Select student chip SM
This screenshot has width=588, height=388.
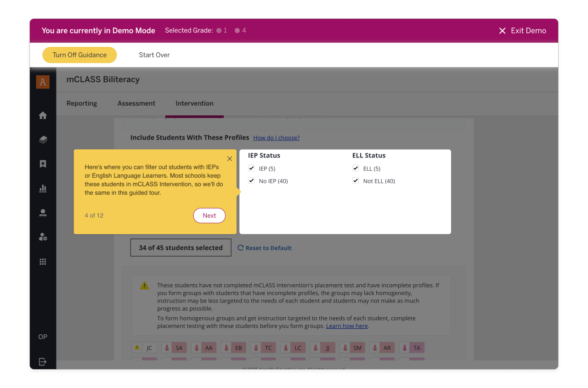click(352, 348)
